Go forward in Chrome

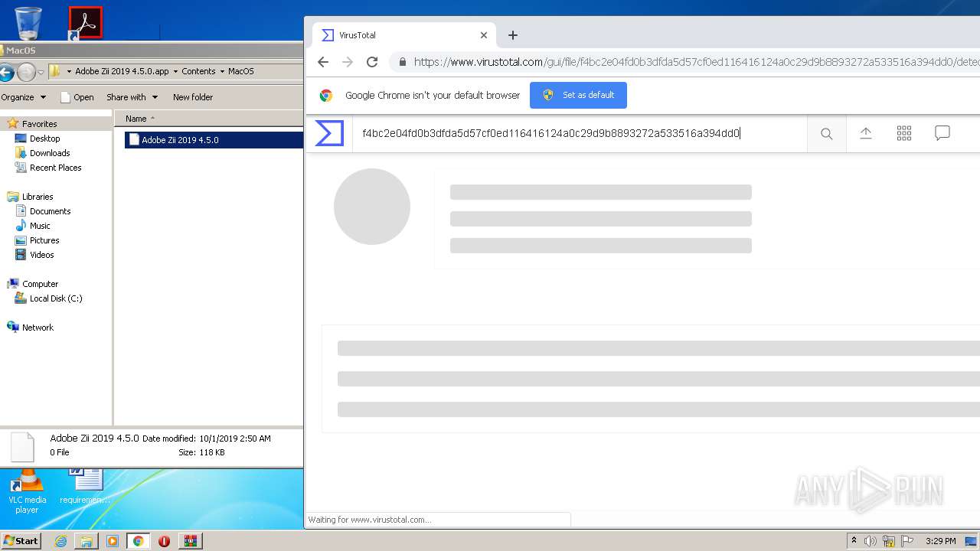[x=348, y=62]
